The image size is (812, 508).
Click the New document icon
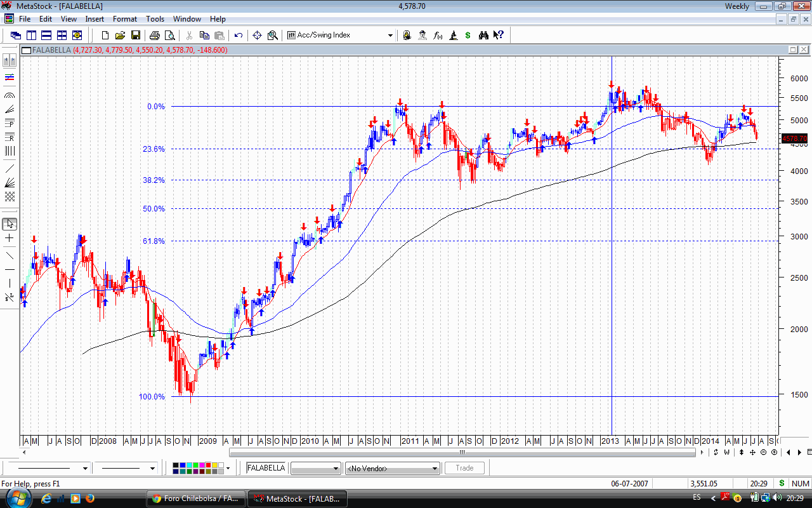(x=105, y=35)
